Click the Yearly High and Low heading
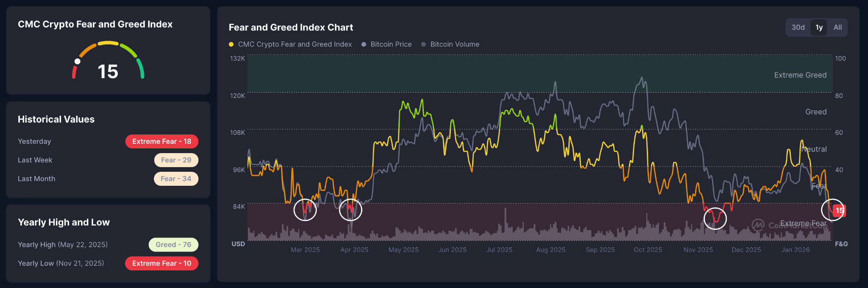868x288 pixels. pos(64,222)
